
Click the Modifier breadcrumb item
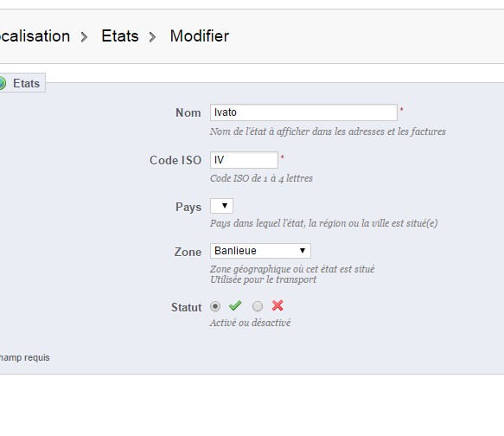click(x=200, y=36)
